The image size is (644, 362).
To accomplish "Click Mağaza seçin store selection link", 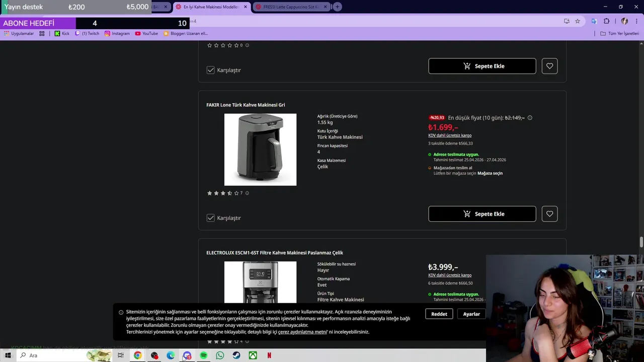I will [490, 173].
